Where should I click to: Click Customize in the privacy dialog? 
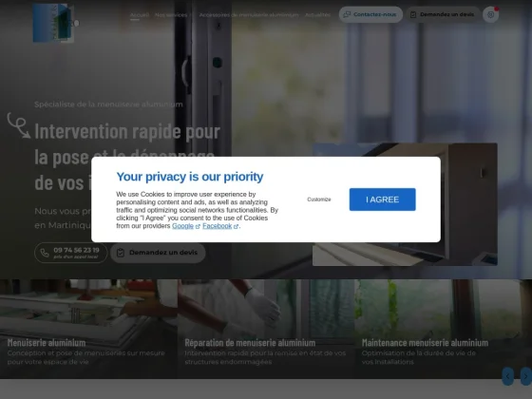(x=319, y=199)
